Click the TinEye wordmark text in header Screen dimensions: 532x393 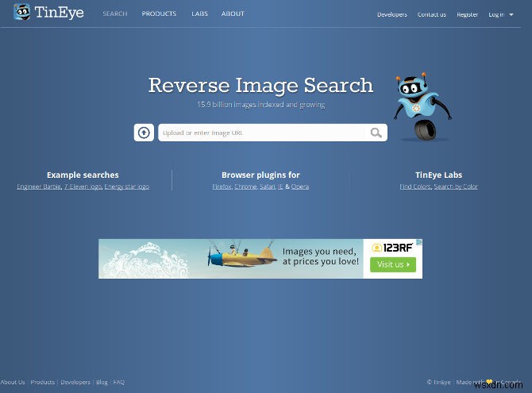[x=60, y=13]
